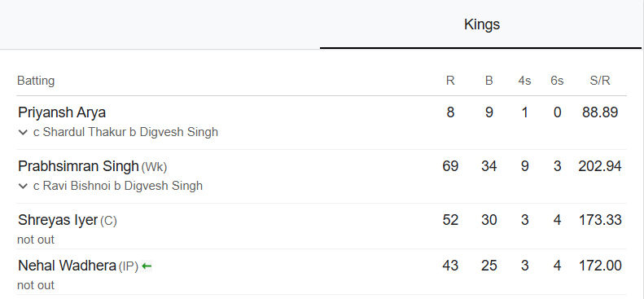Click 'c Shardul Thakur b Digvesh Singh' text
The image size is (644, 299).
coord(125,132)
